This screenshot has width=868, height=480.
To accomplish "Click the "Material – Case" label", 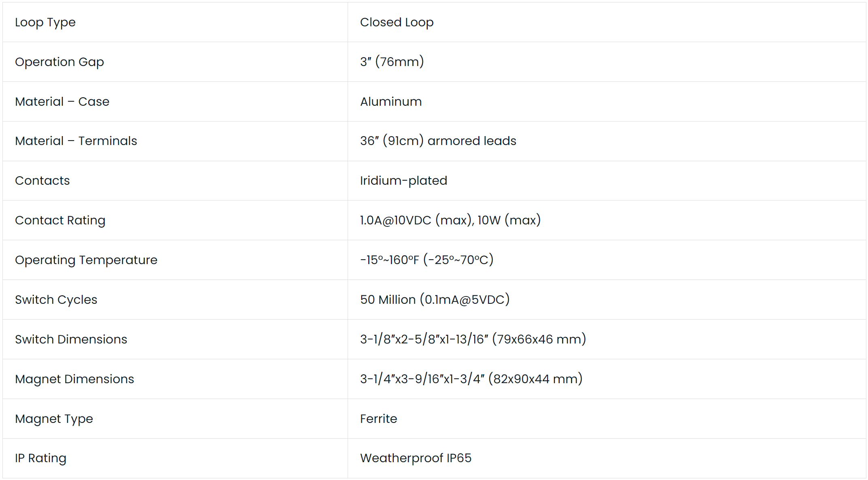I will tap(62, 102).
